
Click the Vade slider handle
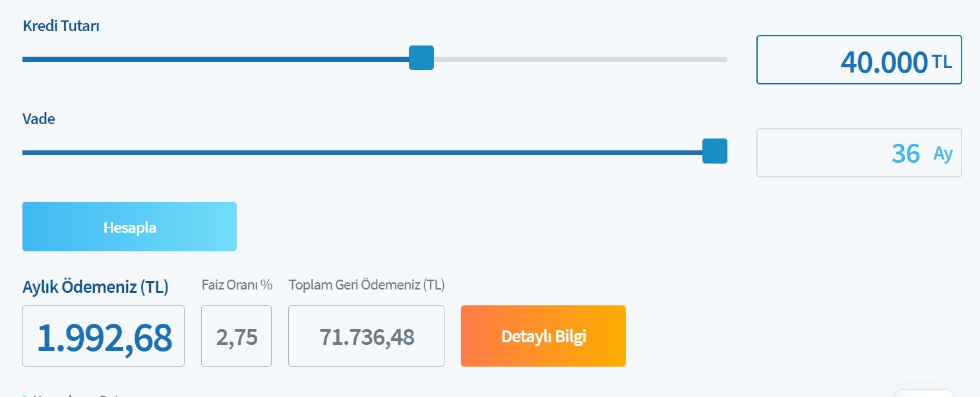715,151
